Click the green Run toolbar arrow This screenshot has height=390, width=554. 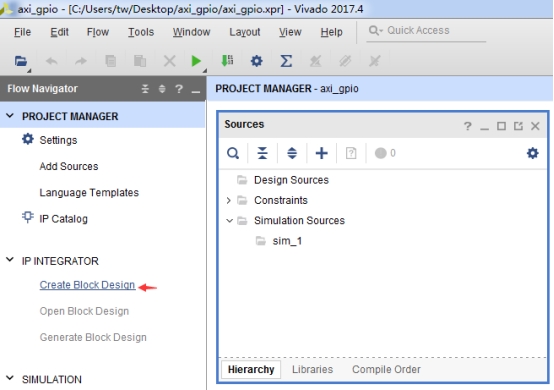[x=196, y=61]
